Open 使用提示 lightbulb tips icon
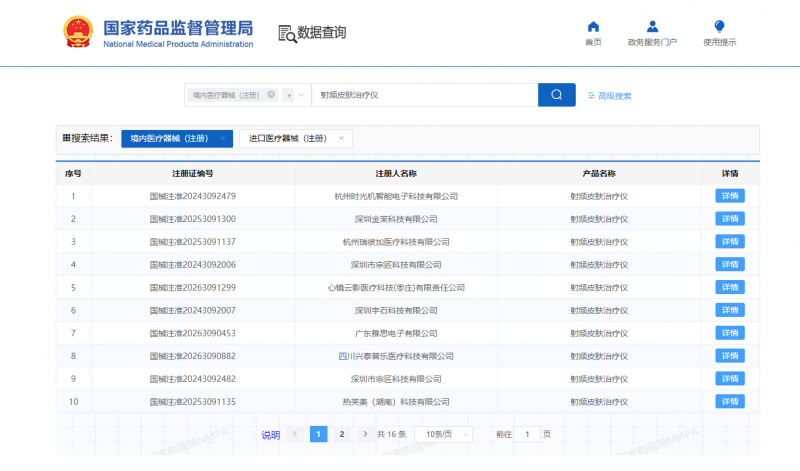This screenshot has height=471, width=800. pyautogui.click(x=719, y=27)
